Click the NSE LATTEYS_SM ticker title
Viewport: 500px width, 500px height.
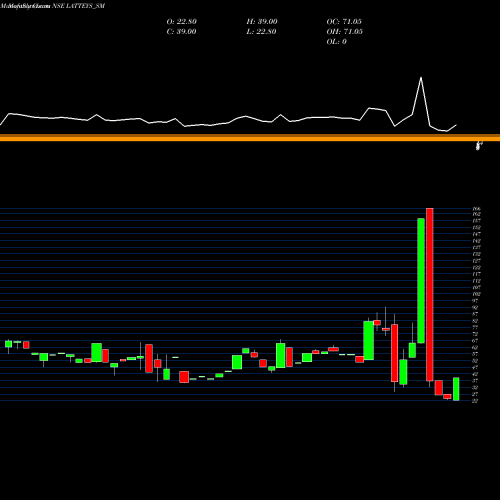tap(78, 6)
